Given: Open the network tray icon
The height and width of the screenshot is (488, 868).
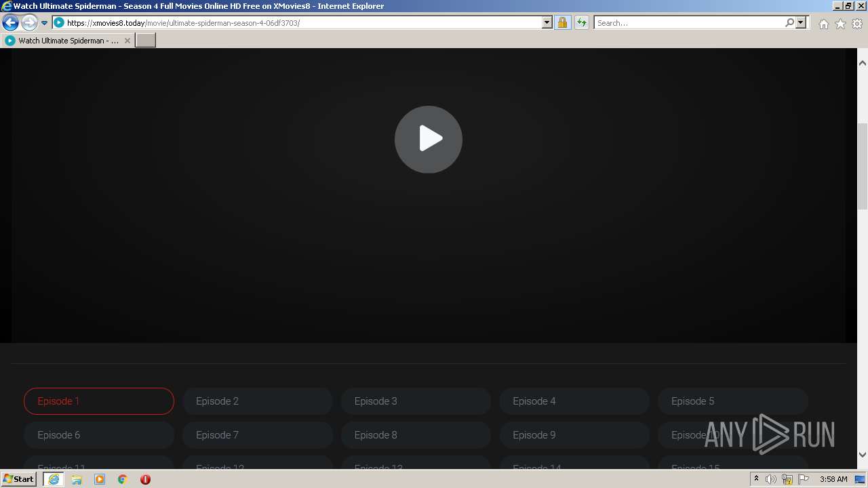Looking at the screenshot, I should tap(787, 479).
